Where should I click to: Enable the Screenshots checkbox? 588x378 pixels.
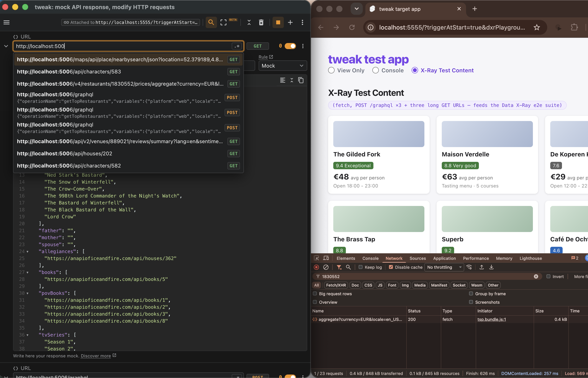click(471, 302)
